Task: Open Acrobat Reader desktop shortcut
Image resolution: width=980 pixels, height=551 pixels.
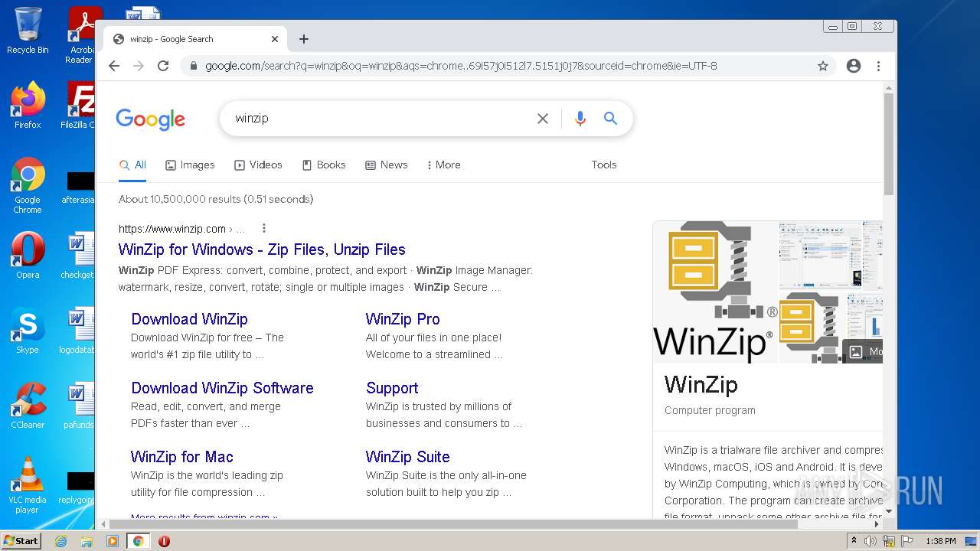Action: click(82, 35)
